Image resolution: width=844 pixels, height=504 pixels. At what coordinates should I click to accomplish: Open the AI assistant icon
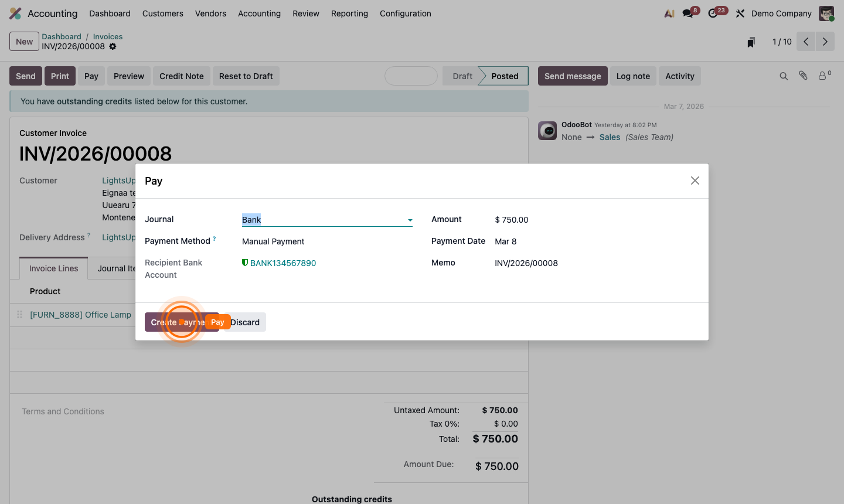click(669, 13)
